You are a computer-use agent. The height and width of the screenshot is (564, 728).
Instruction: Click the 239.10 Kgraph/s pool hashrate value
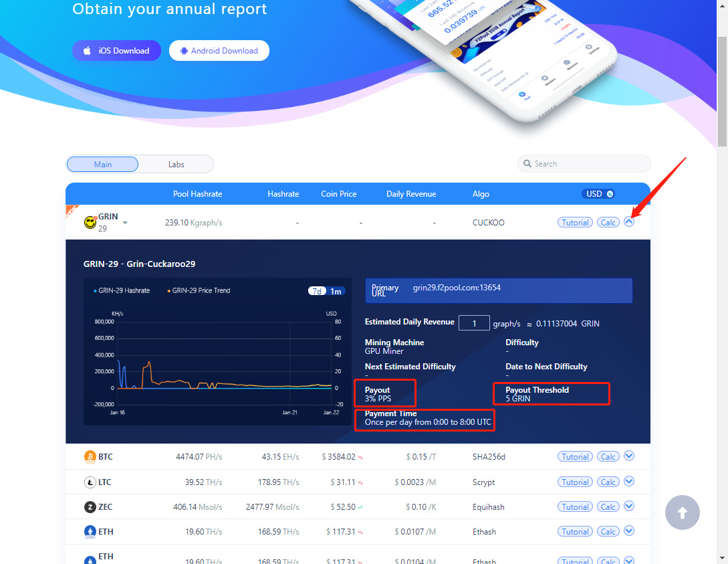pos(194,223)
